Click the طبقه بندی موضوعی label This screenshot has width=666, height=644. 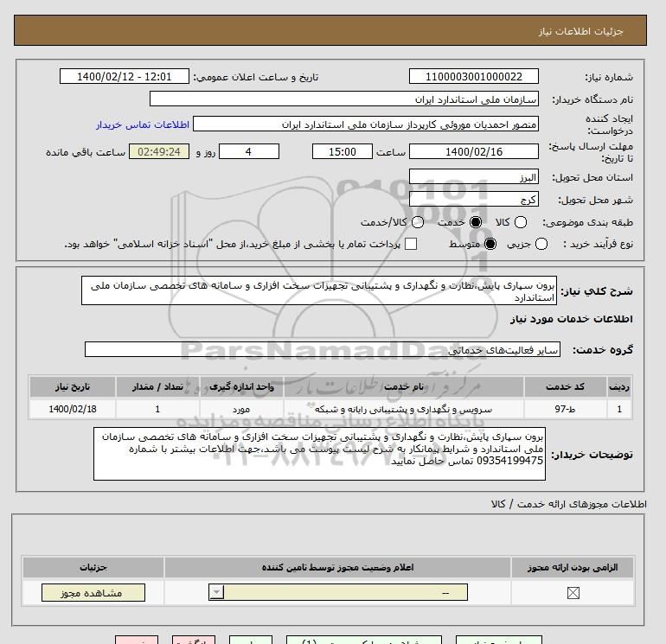pyautogui.click(x=587, y=222)
